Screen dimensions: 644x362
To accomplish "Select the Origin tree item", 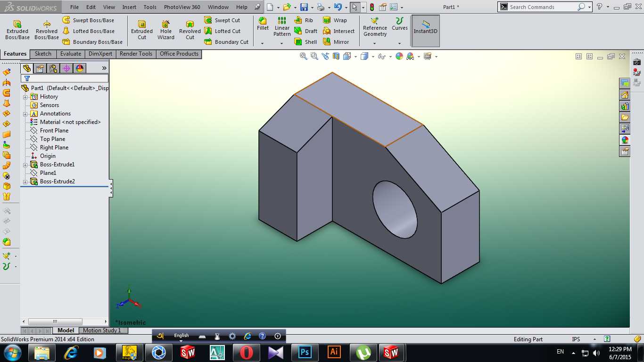I will (48, 156).
